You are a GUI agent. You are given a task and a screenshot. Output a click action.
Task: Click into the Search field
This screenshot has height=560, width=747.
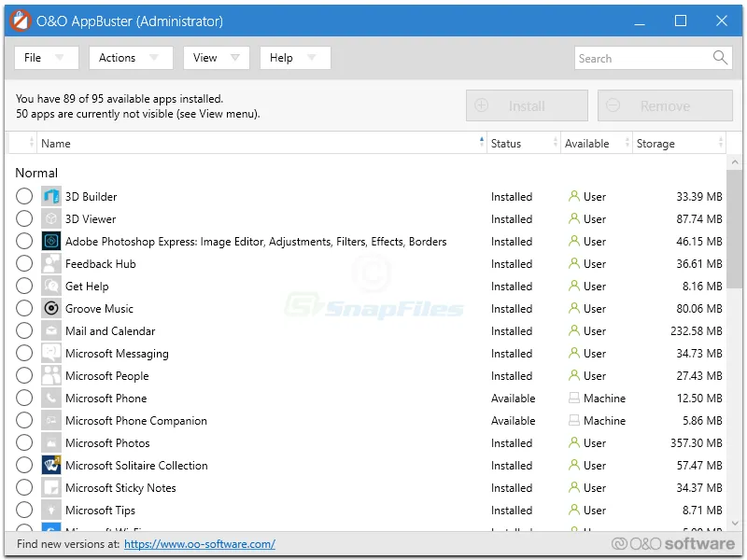pos(641,58)
